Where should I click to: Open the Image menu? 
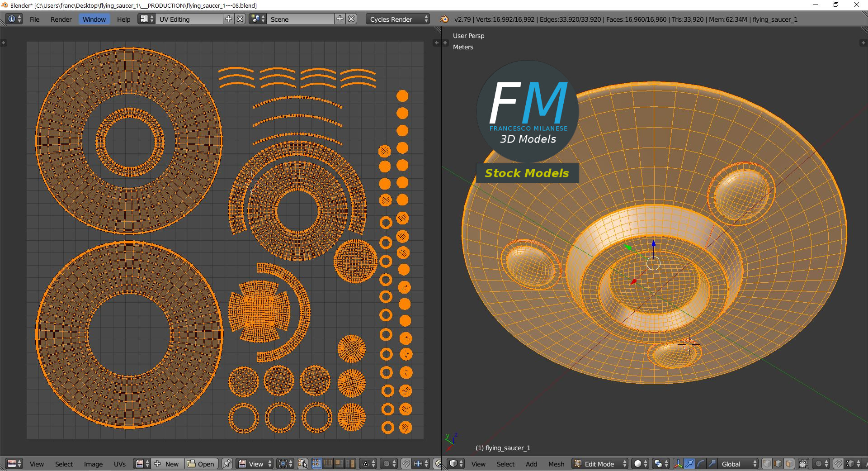93,464
